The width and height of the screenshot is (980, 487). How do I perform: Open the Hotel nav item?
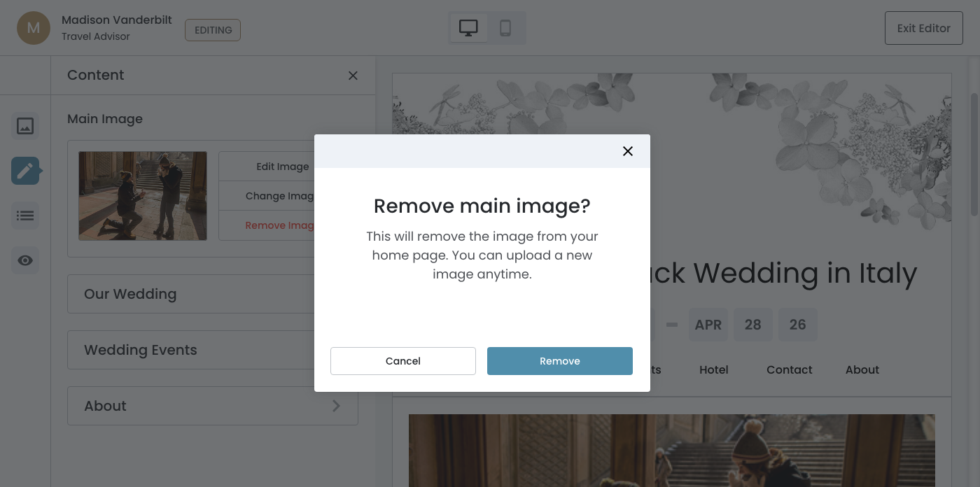(713, 369)
